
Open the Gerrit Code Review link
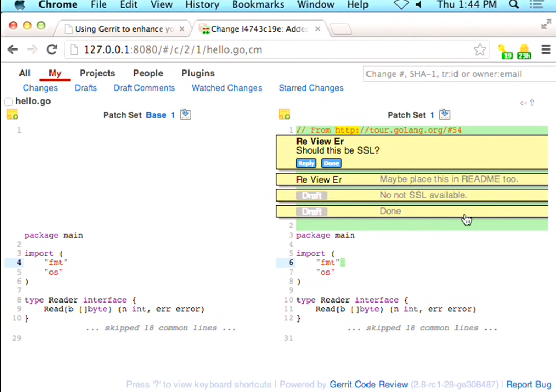point(369,384)
